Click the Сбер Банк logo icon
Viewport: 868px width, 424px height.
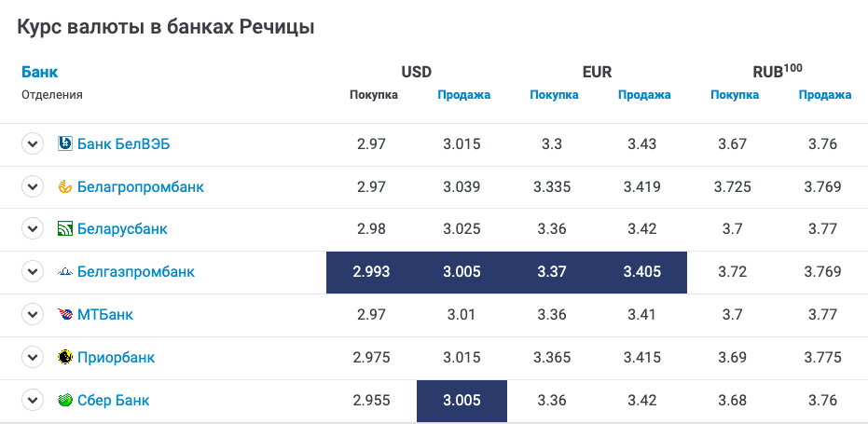tap(65, 401)
